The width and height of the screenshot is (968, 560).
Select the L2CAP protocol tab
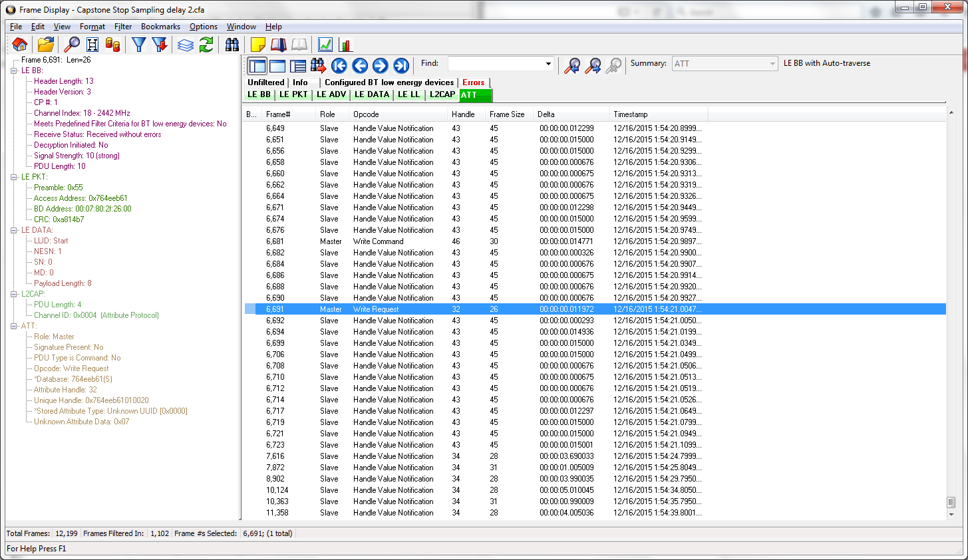click(x=442, y=94)
